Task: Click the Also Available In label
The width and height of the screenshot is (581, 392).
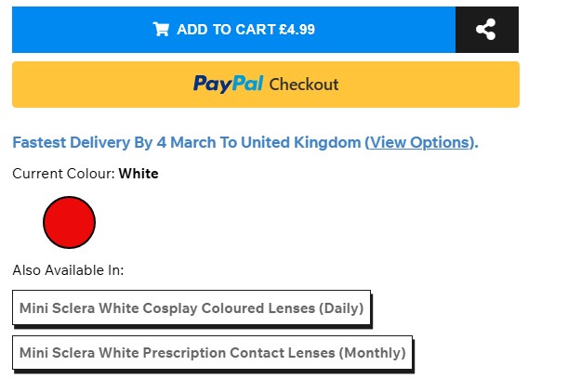Action: click(68, 270)
